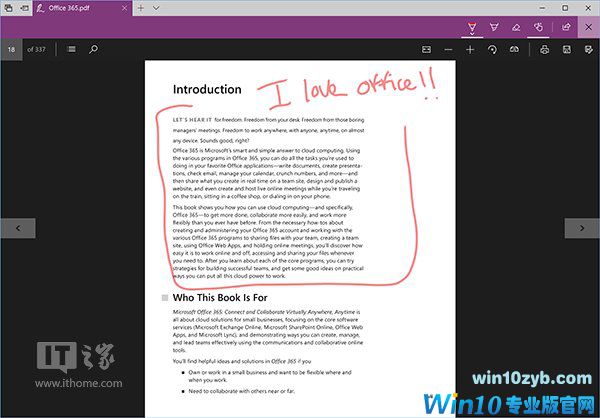Expand the tab preview chevron
This screenshot has width=600, height=418.
coord(156,8)
